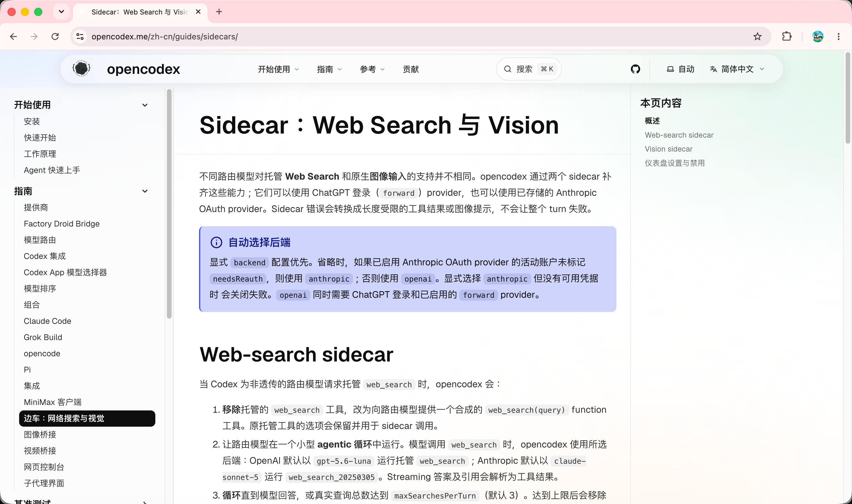Screen dimensions: 852x504
Task: Open the 模型路由 sidebar page
Action: [x=40, y=240]
